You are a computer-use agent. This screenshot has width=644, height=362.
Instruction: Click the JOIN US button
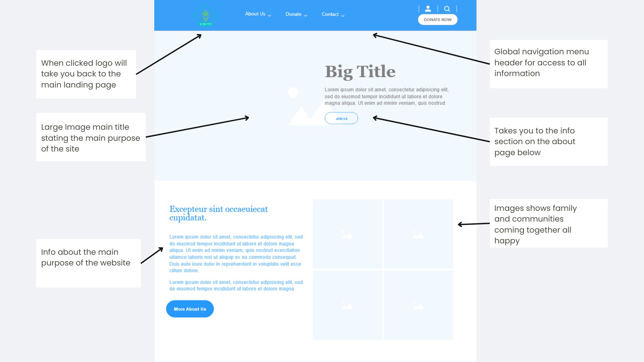pos(341,118)
